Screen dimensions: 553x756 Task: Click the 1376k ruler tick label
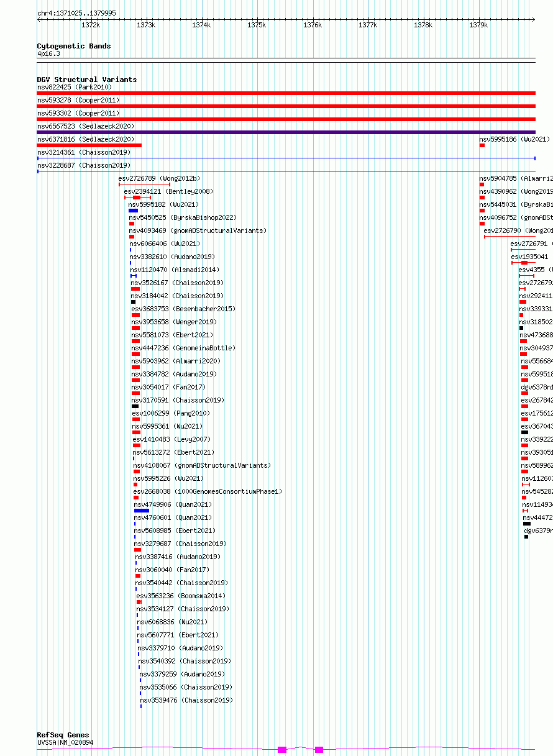[x=313, y=25]
